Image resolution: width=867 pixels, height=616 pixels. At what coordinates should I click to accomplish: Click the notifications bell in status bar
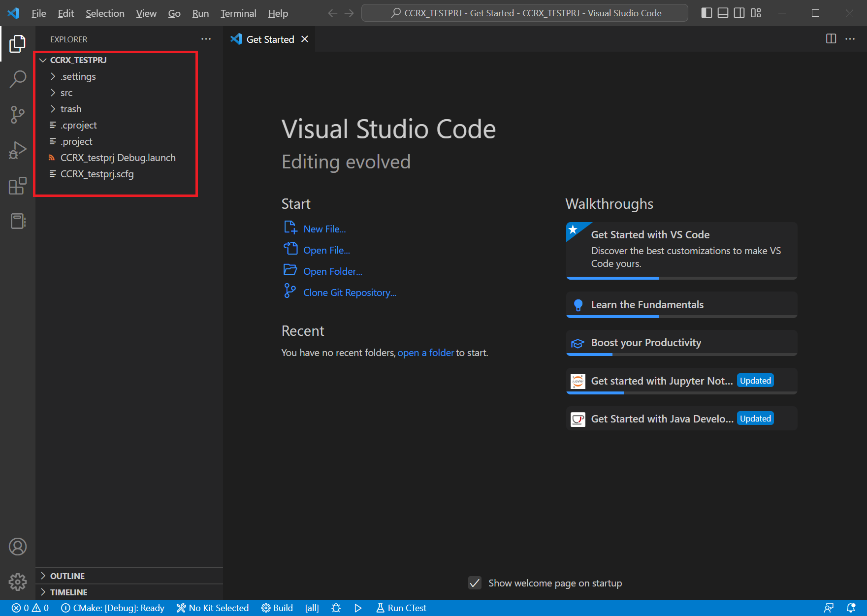tap(851, 608)
